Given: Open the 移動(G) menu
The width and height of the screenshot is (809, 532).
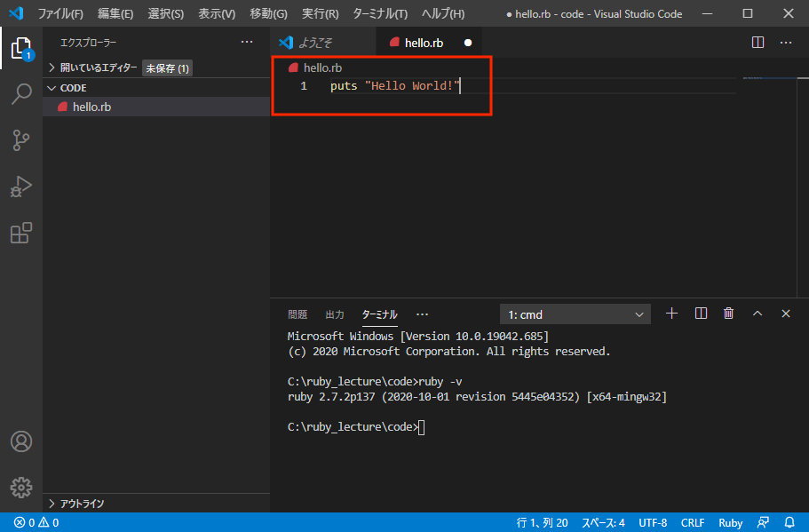Looking at the screenshot, I should pos(268,14).
